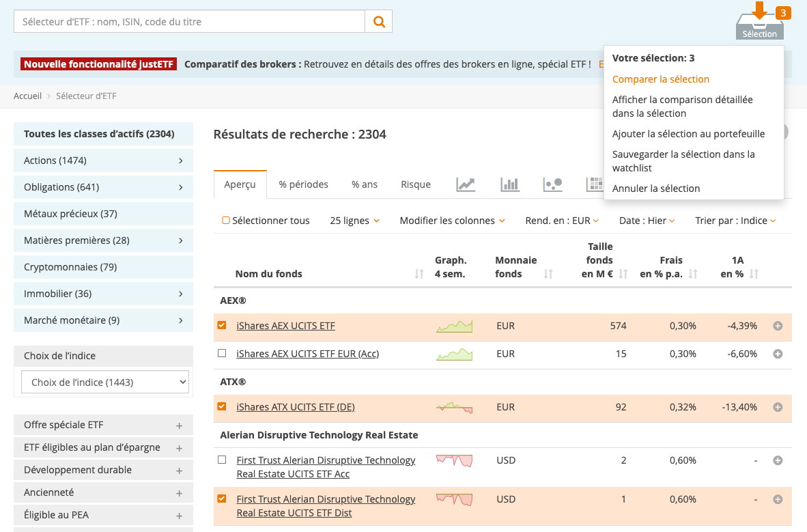This screenshot has height=532, width=807.
Task: Sort by Taille fonds column arrows
Action: 623,274
